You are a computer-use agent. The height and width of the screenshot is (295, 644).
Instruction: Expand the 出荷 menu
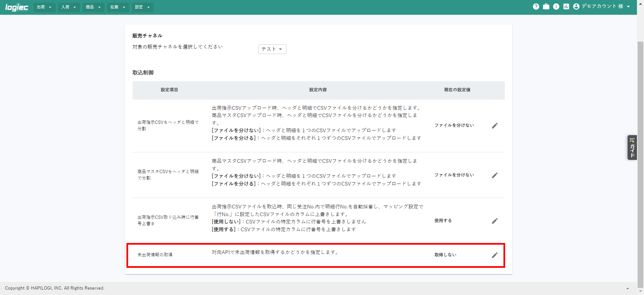coord(44,7)
